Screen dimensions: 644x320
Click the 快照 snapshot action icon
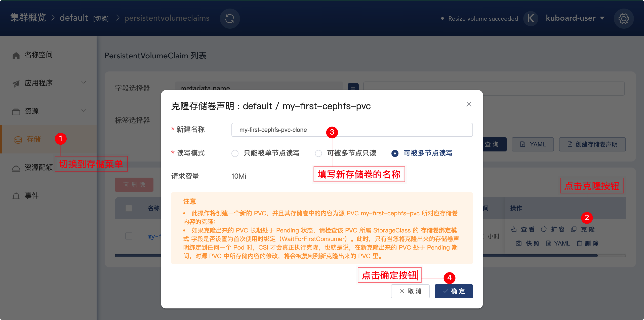click(x=519, y=243)
